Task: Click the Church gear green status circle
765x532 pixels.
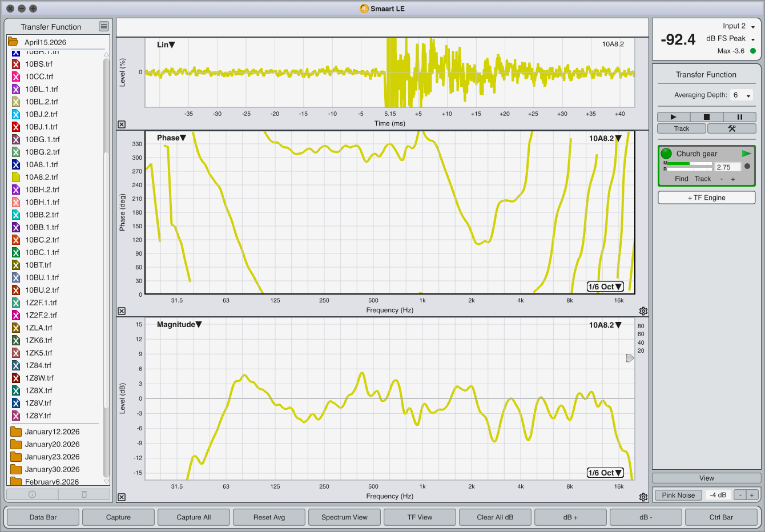Action: (x=666, y=154)
